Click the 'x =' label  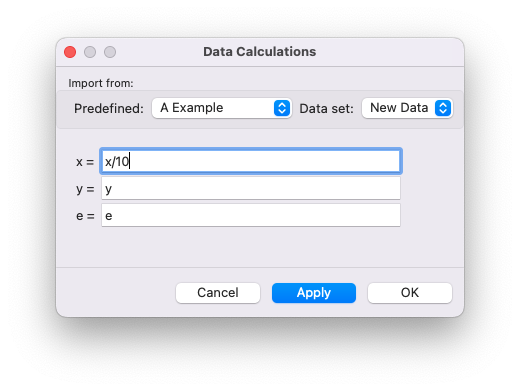click(x=85, y=162)
